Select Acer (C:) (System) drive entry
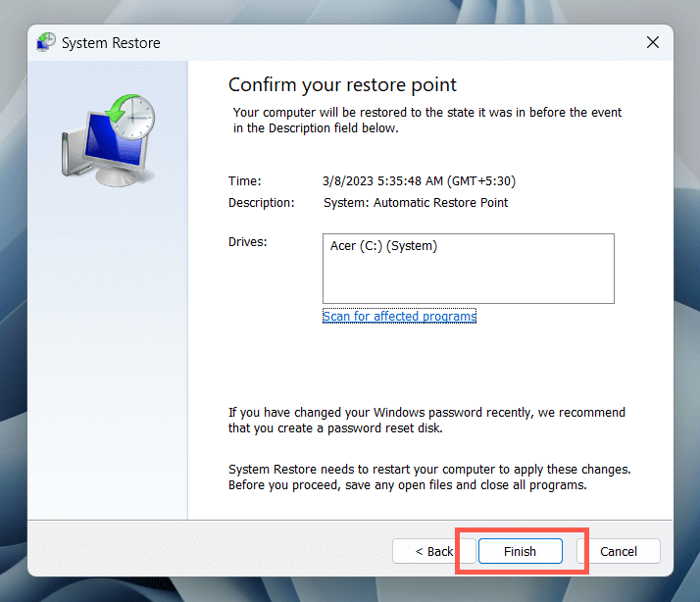The width and height of the screenshot is (700, 602). [x=383, y=246]
